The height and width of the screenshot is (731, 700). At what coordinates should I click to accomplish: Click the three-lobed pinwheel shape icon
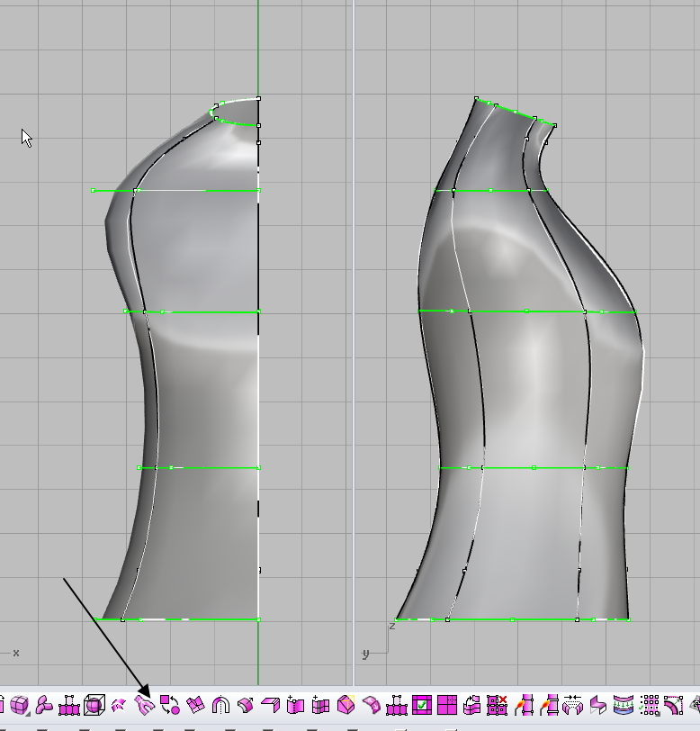click(44, 705)
